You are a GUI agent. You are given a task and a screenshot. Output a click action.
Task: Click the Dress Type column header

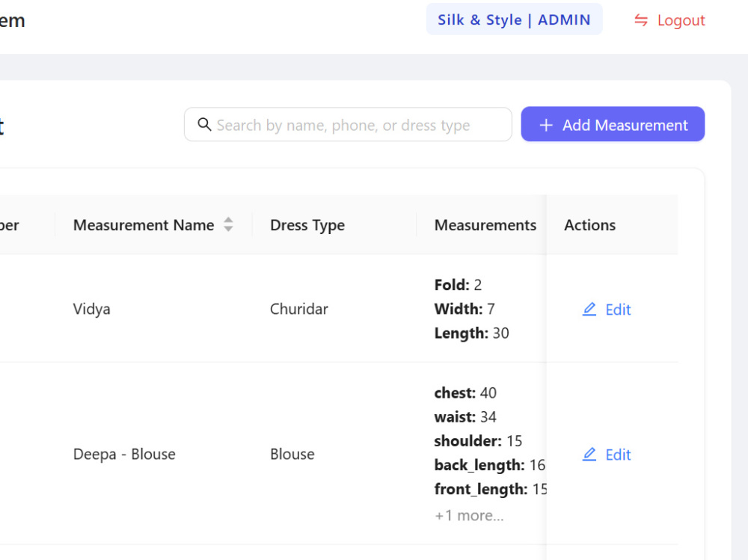(307, 225)
